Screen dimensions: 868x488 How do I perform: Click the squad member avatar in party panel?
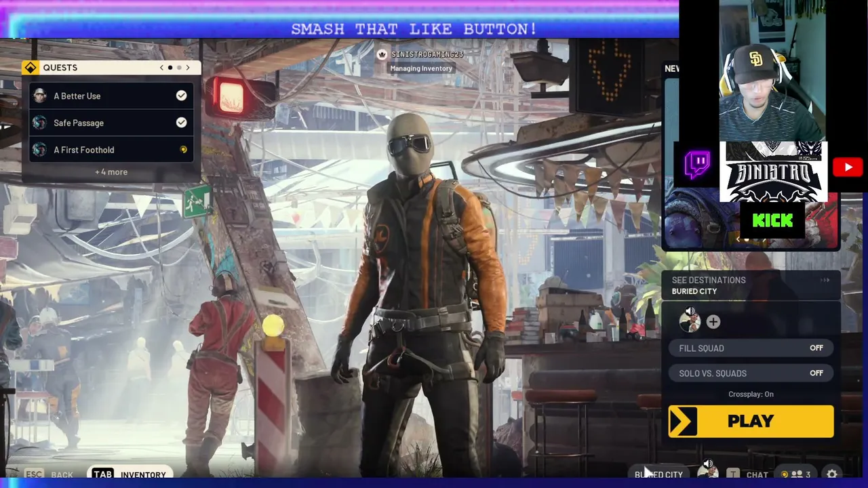click(690, 321)
